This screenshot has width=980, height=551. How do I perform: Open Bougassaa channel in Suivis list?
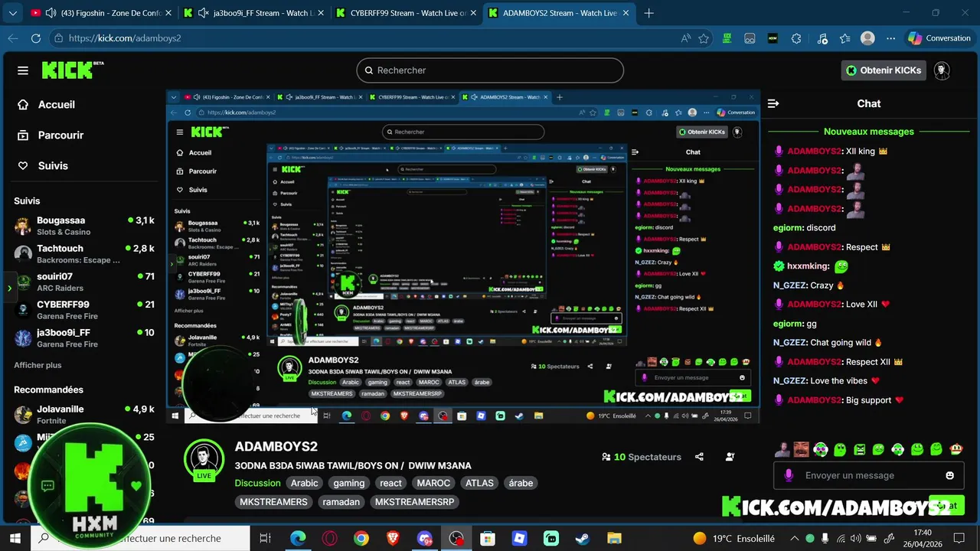(x=84, y=226)
